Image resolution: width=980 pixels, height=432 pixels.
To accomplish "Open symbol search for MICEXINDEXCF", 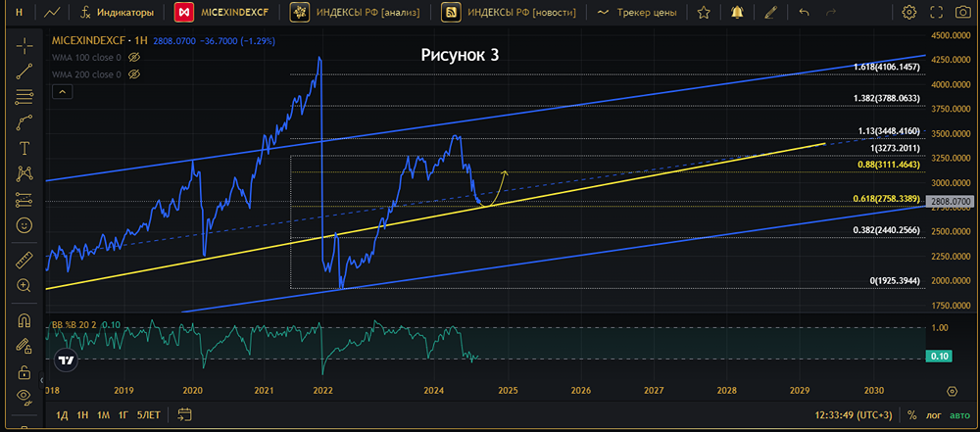I will [x=220, y=12].
